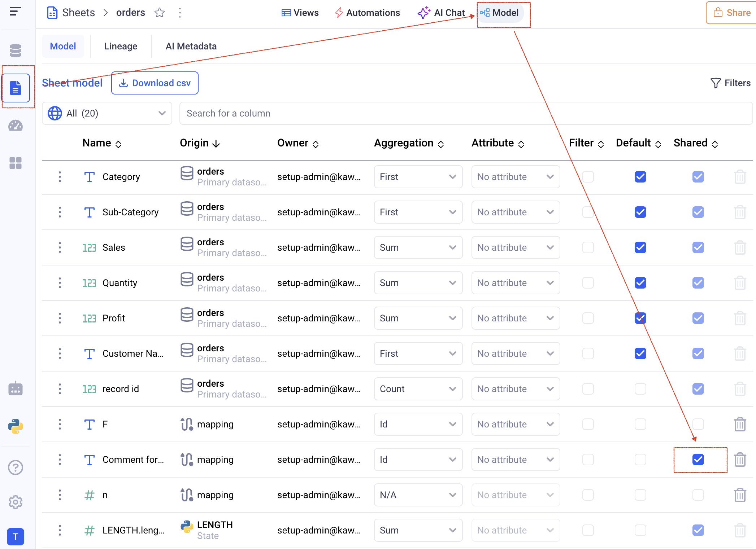Open the row menu for Sales column
Screen dimensions: 756x549
pyautogui.click(x=60, y=247)
